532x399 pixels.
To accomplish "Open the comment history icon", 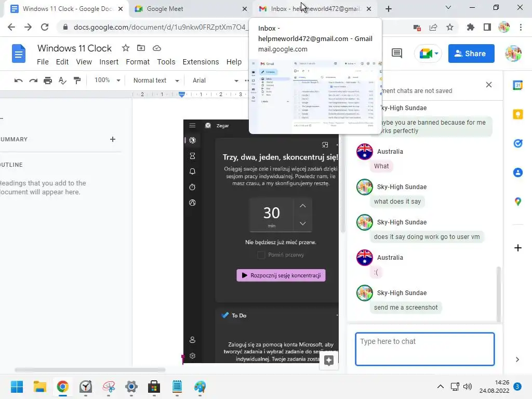I will pyautogui.click(x=396, y=54).
